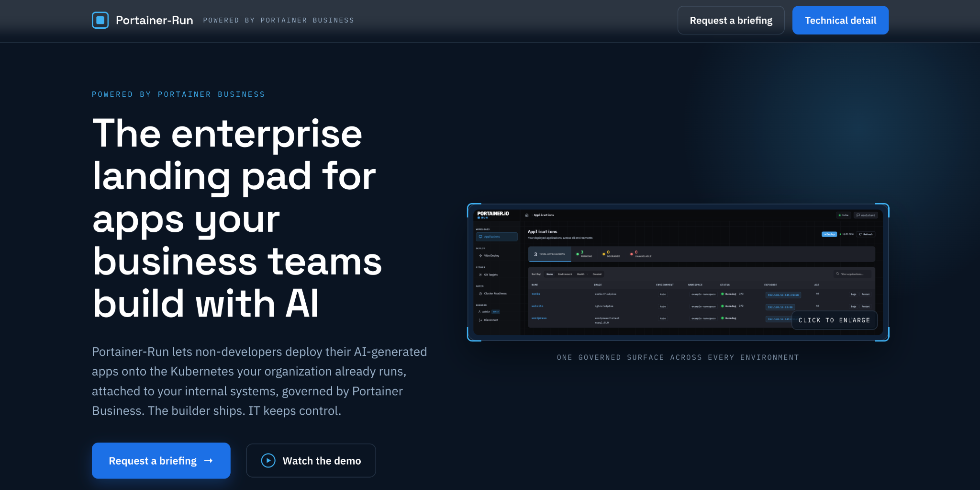
Task: Open the Portainer-Run brand name link
Action: click(154, 20)
